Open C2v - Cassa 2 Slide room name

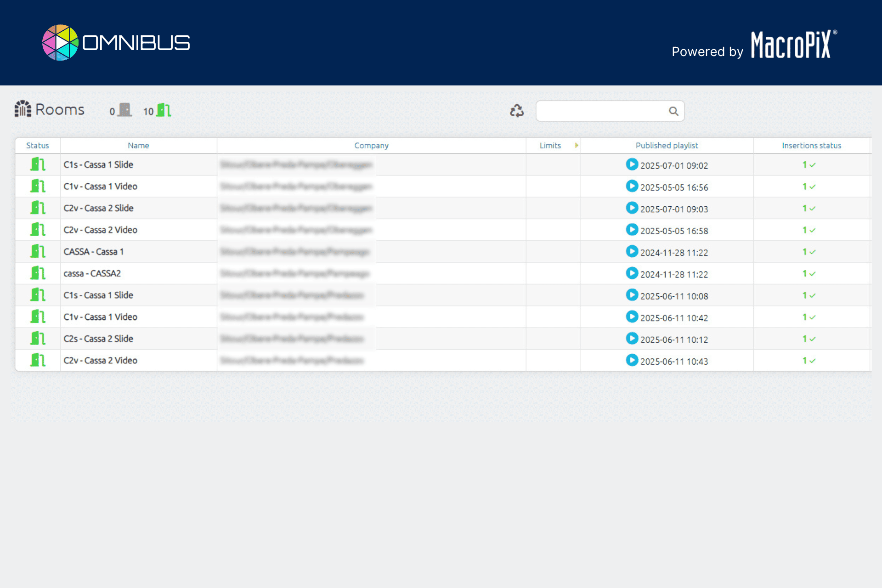(x=98, y=208)
